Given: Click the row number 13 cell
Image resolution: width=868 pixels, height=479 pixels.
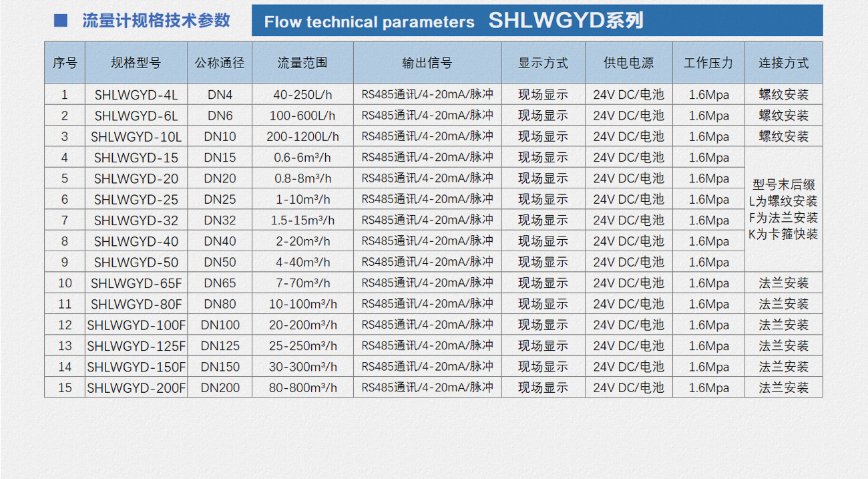Looking at the screenshot, I should coord(65,345).
